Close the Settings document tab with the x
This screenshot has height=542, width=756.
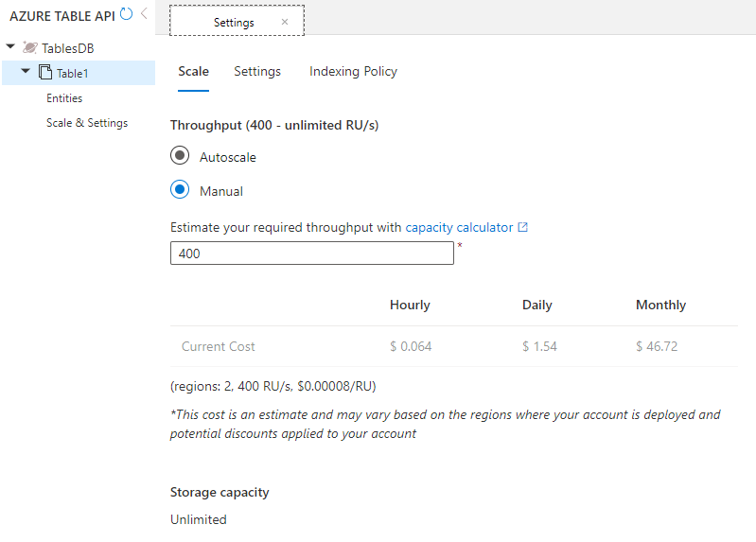click(285, 22)
